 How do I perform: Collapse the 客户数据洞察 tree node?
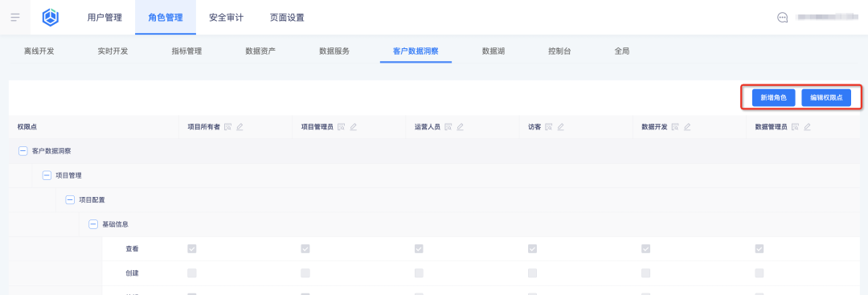pyautogui.click(x=23, y=151)
